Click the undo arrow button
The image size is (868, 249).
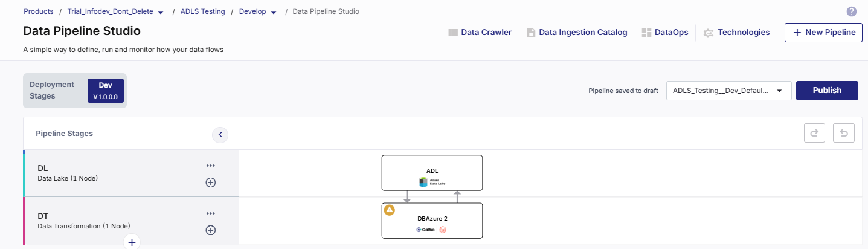(844, 134)
